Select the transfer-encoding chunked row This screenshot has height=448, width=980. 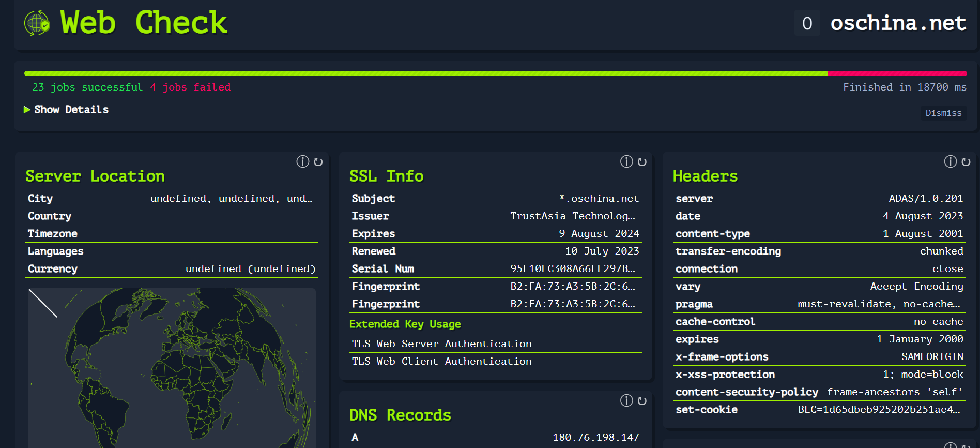click(819, 251)
